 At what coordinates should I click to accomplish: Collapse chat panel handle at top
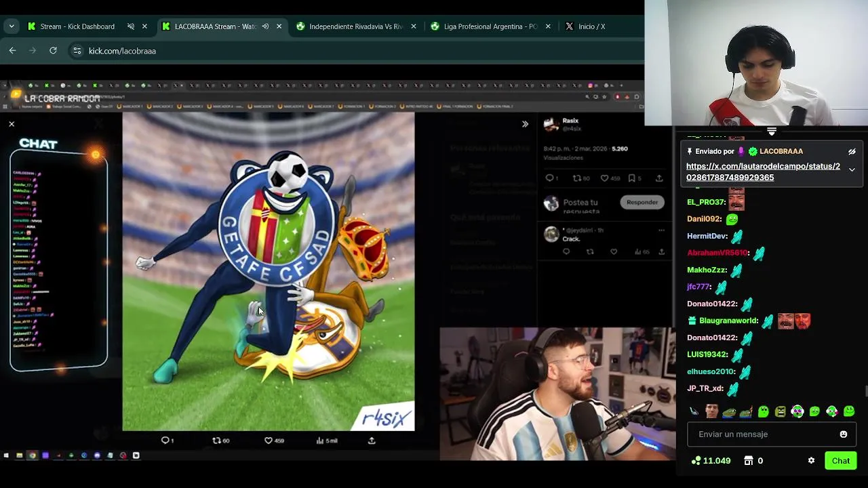772,131
